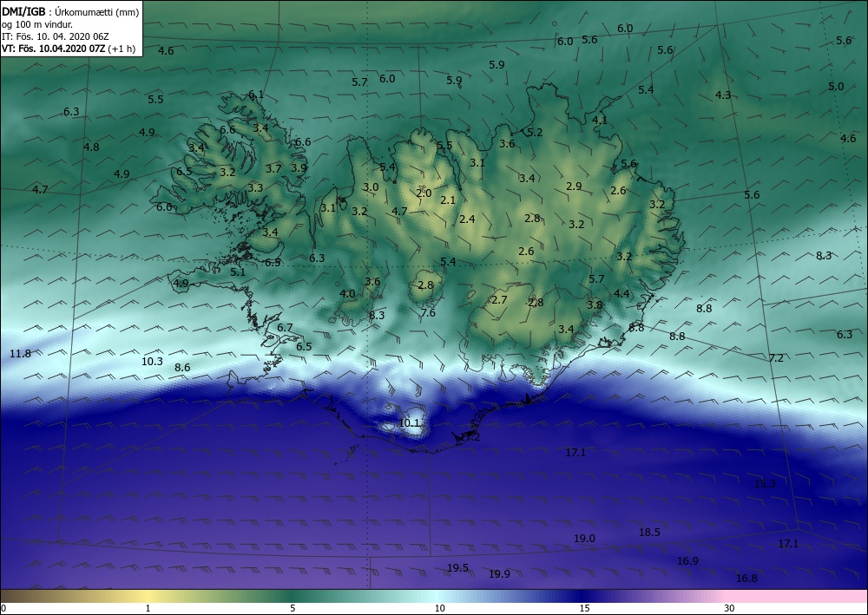The height and width of the screenshot is (615, 868).
Task: Click the 3.0 value on the map
Action: tap(371, 187)
